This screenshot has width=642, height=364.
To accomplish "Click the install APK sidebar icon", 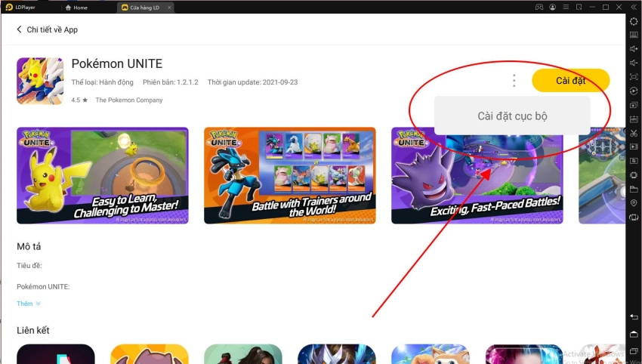I will coord(634,119).
